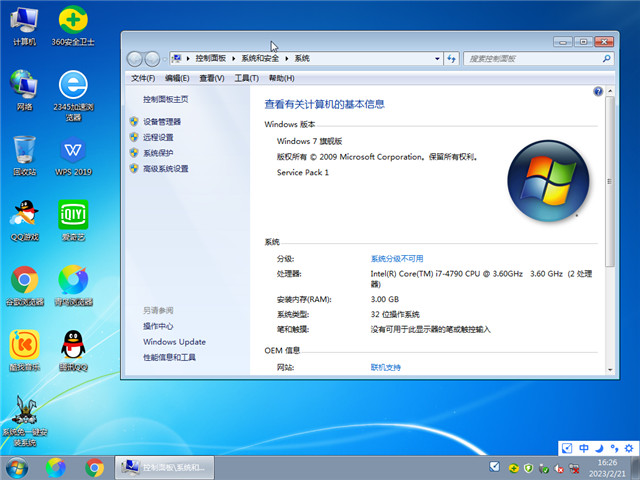
Task: Click the yellow 360 plus tray icon
Action: pyautogui.click(x=514, y=468)
